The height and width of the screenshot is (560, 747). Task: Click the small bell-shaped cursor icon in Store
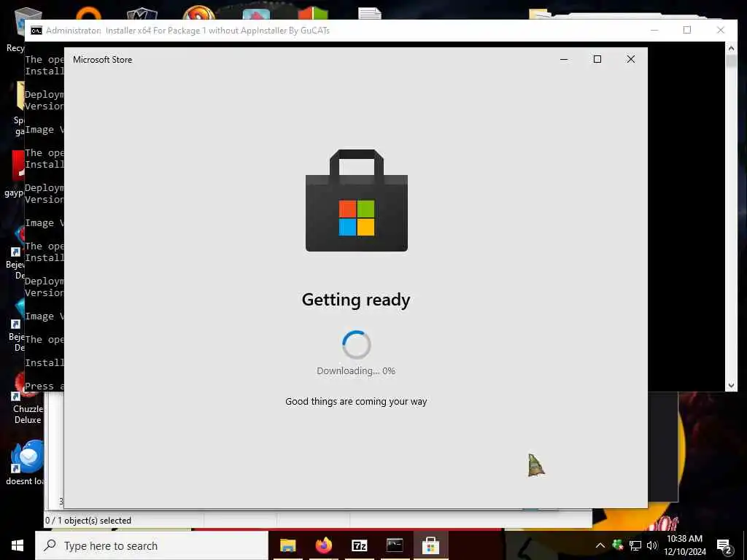pyautogui.click(x=535, y=465)
